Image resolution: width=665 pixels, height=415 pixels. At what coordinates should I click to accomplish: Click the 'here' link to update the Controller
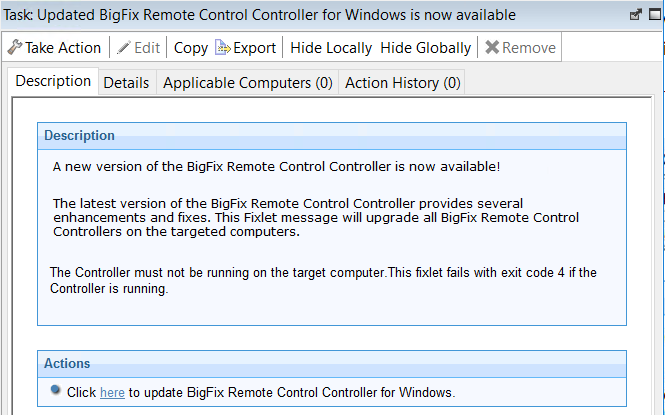point(112,393)
